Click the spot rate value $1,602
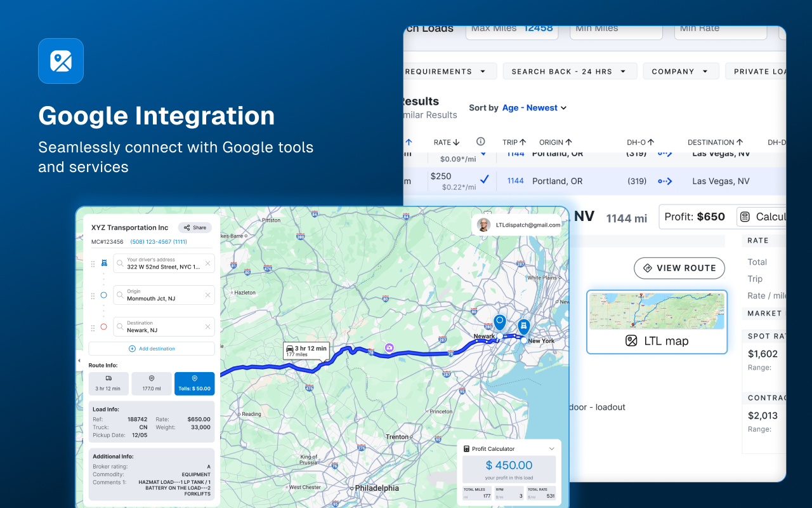Viewport: 812px width, 508px height. pyautogui.click(x=763, y=354)
